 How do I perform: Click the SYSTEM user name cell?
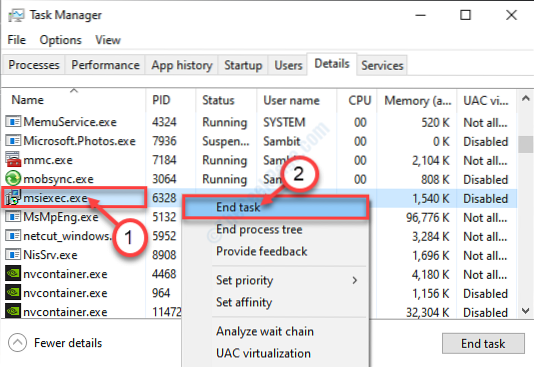coord(284,122)
